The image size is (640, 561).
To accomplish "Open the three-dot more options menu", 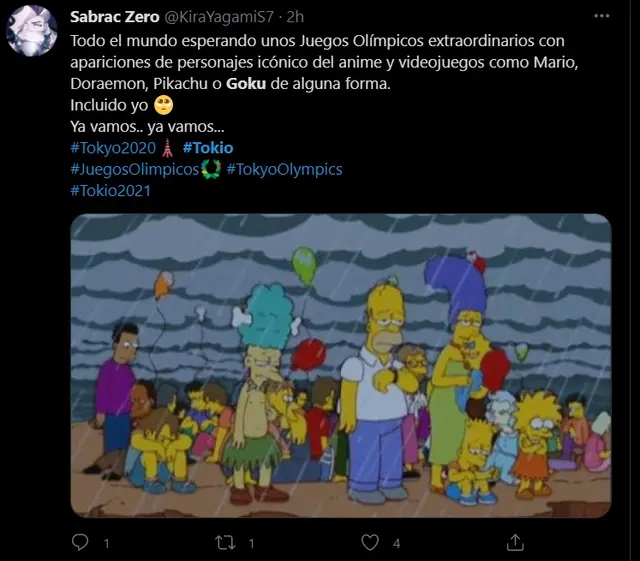I will pyautogui.click(x=602, y=16).
